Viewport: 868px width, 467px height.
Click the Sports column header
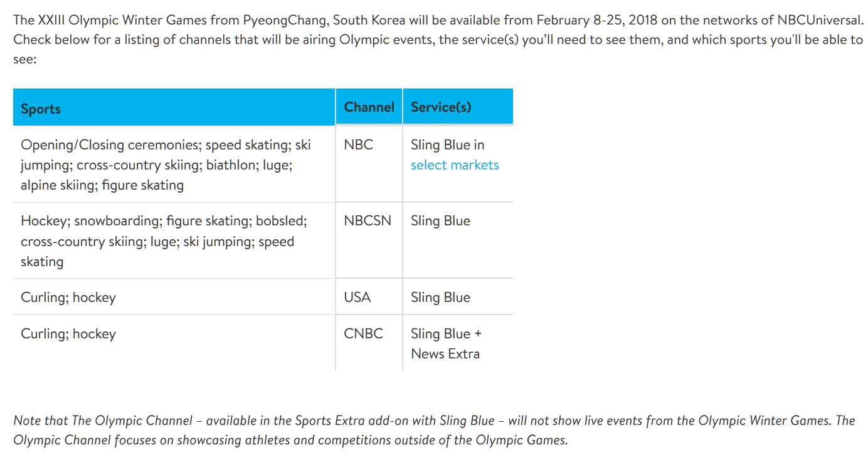(174, 107)
